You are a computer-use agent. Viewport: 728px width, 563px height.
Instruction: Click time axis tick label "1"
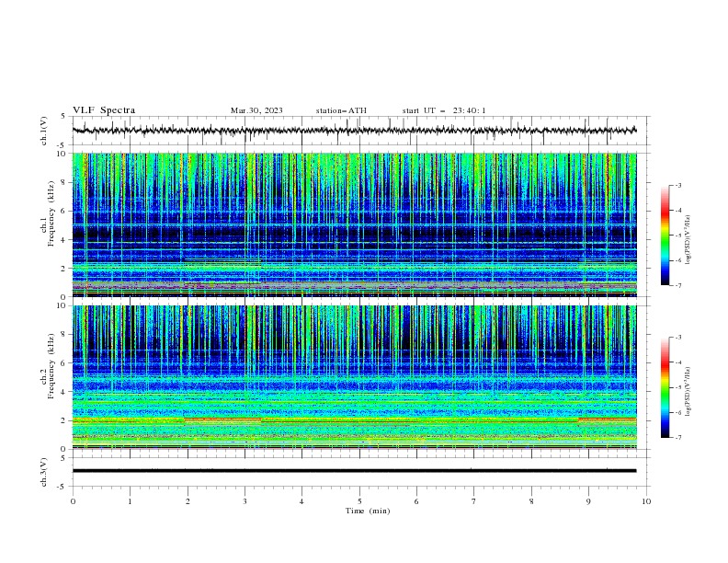coord(130,501)
